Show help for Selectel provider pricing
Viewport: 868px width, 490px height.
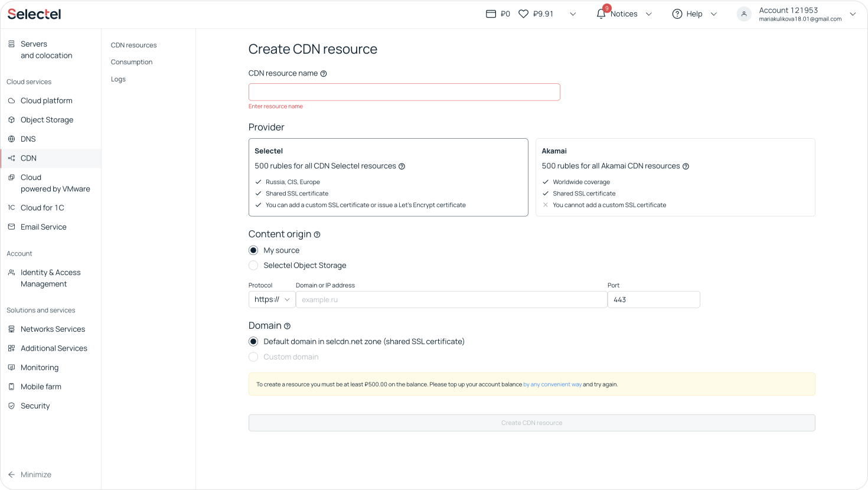(402, 166)
